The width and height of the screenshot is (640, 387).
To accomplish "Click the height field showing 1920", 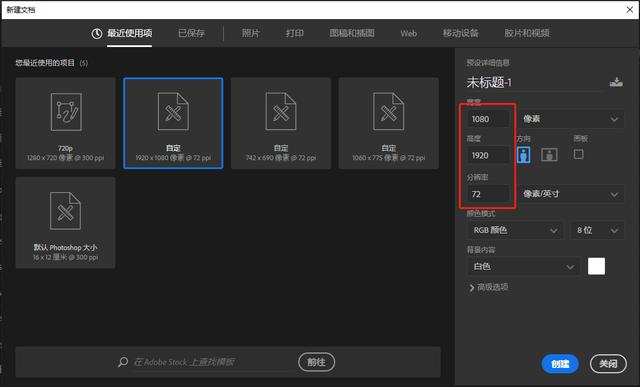I will (x=488, y=156).
